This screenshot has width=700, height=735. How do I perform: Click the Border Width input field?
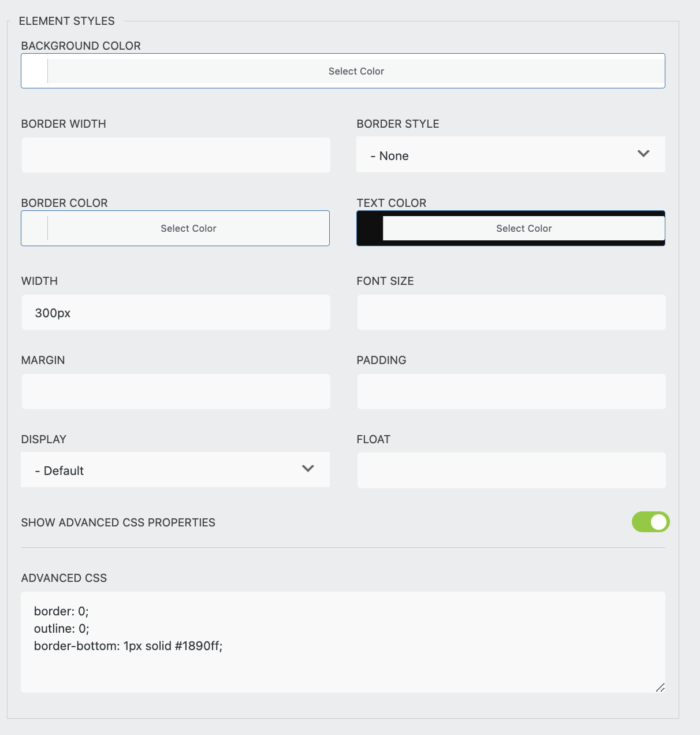(x=176, y=154)
